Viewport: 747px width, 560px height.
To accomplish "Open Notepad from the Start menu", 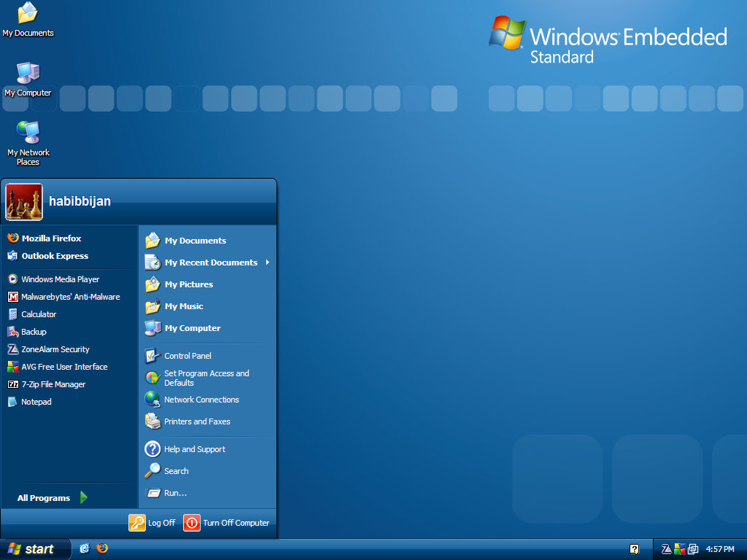I will point(69,402).
